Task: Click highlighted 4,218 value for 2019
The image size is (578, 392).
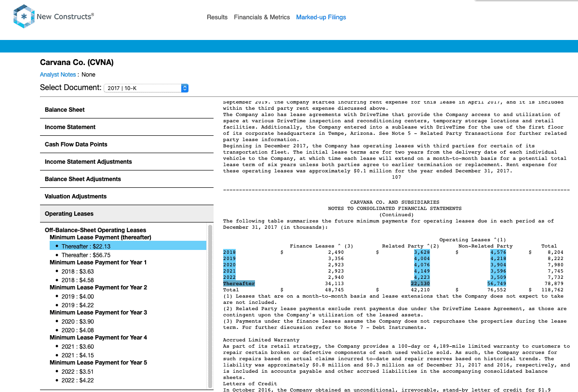Action: (498, 259)
